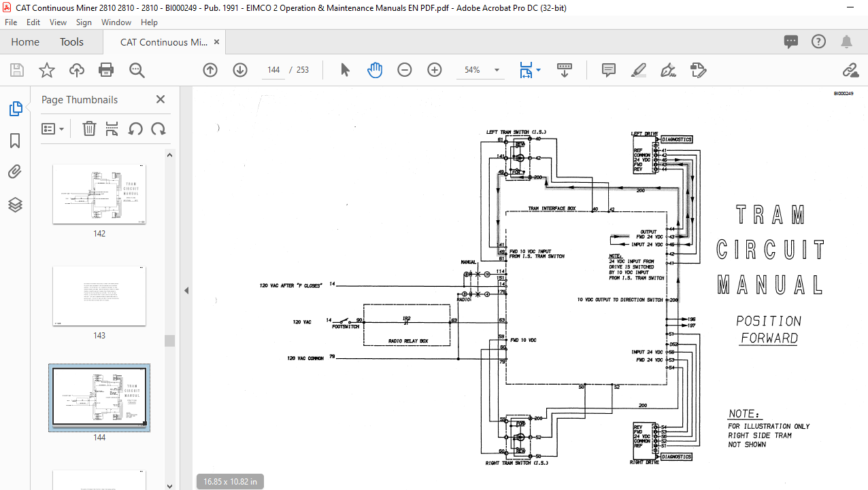This screenshot has height=490, width=868.
Task: Switch to scrolling read mode
Action: coord(564,70)
